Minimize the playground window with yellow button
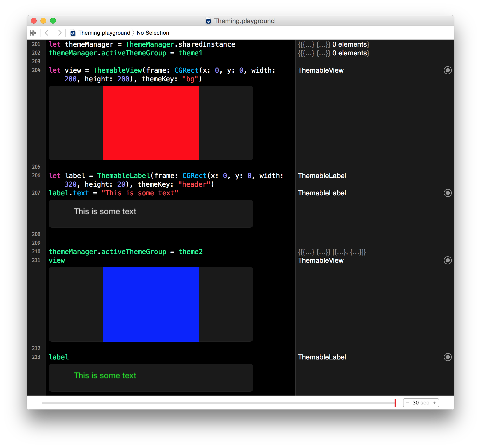This screenshot has height=448, width=481. tap(43, 21)
